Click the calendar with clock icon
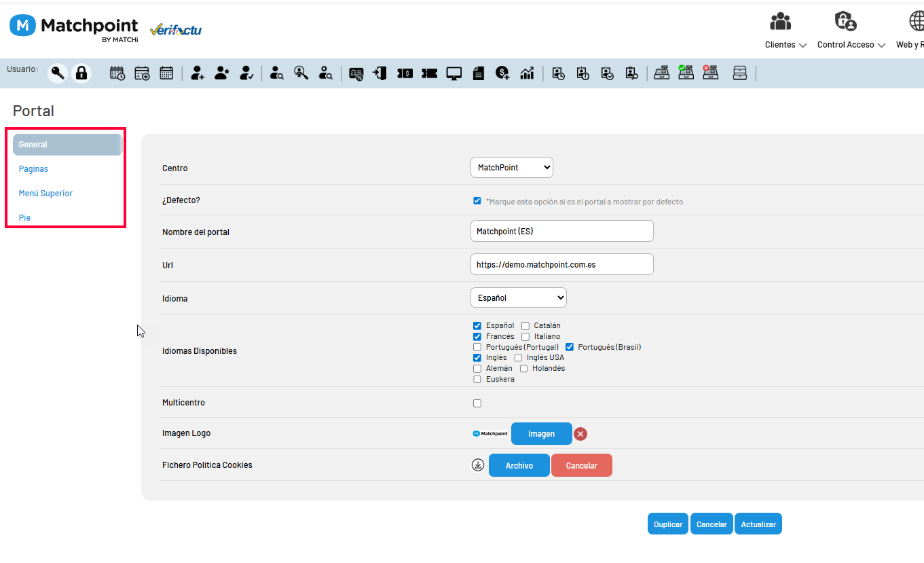This screenshot has width=924, height=563. (117, 73)
